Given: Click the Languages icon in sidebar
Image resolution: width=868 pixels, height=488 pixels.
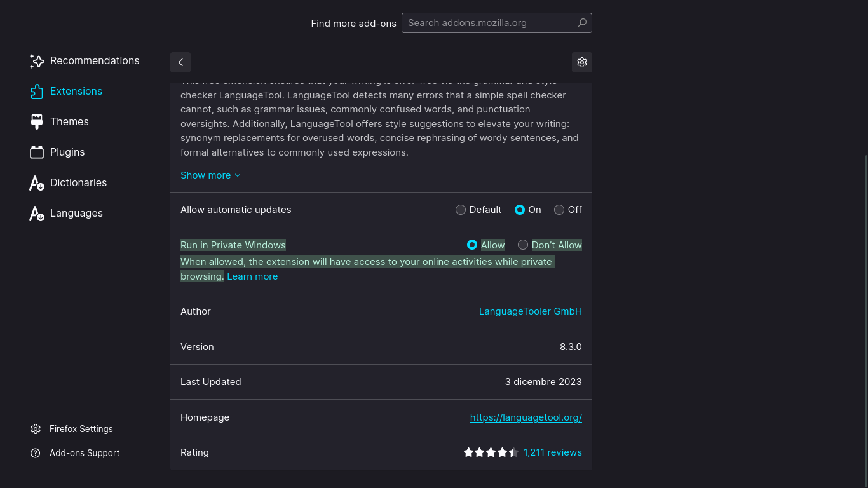Looking at the screenshot, I should tap(37, 213).
